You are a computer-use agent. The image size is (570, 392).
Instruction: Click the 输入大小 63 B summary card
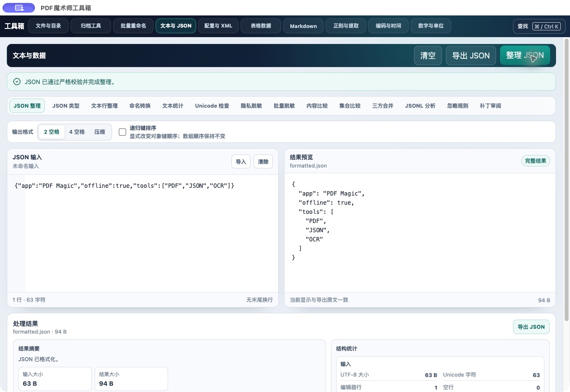point(55,379)
